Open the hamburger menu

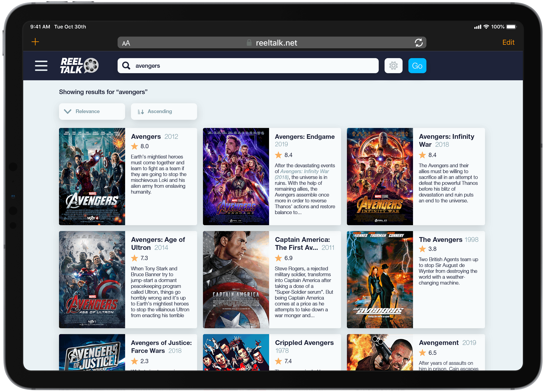(41, 66)
